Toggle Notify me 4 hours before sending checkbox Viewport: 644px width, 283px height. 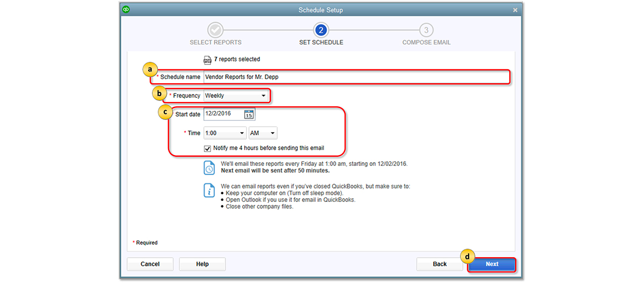point(208,148)
